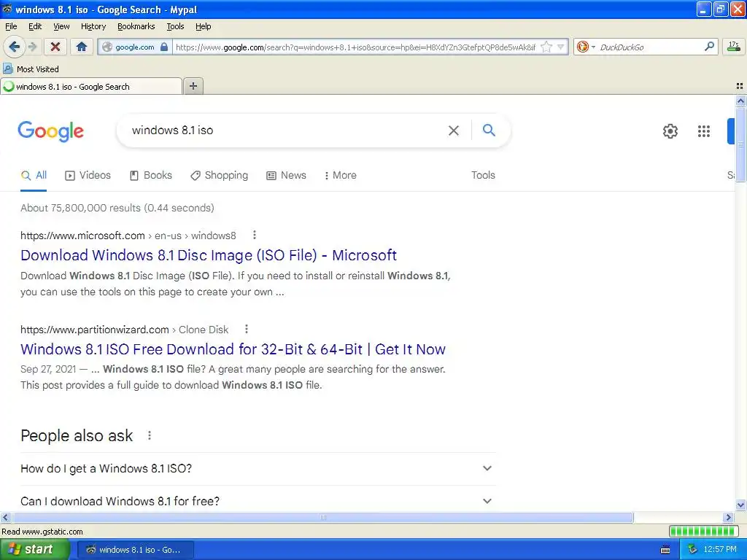Open the History menu
This screenshot has width=747, height=560.
click(x=93, y=26)
